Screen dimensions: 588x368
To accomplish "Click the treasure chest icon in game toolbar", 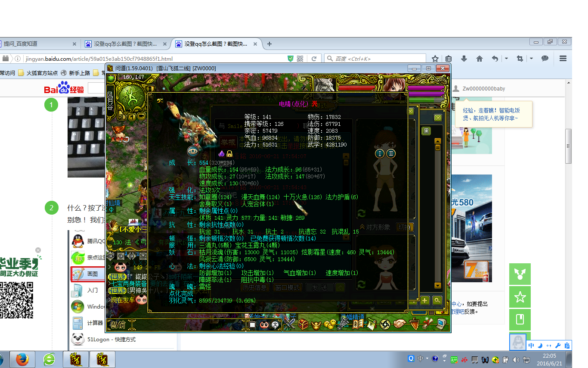I will pyautogui.click(x=303, y=324).
